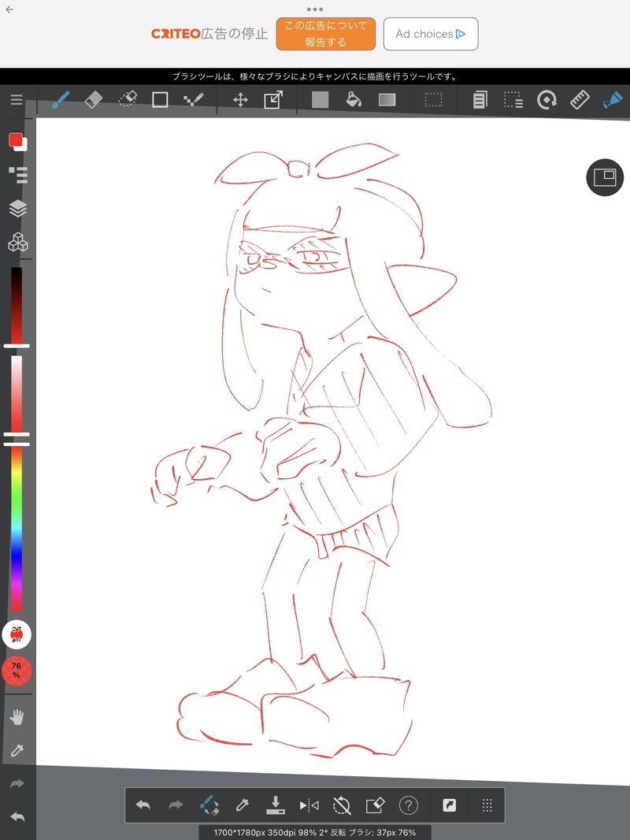The width and height of the screenshot is (630, 840).
Task: Select the filled gray square fill tool
Action: [320, 99]
